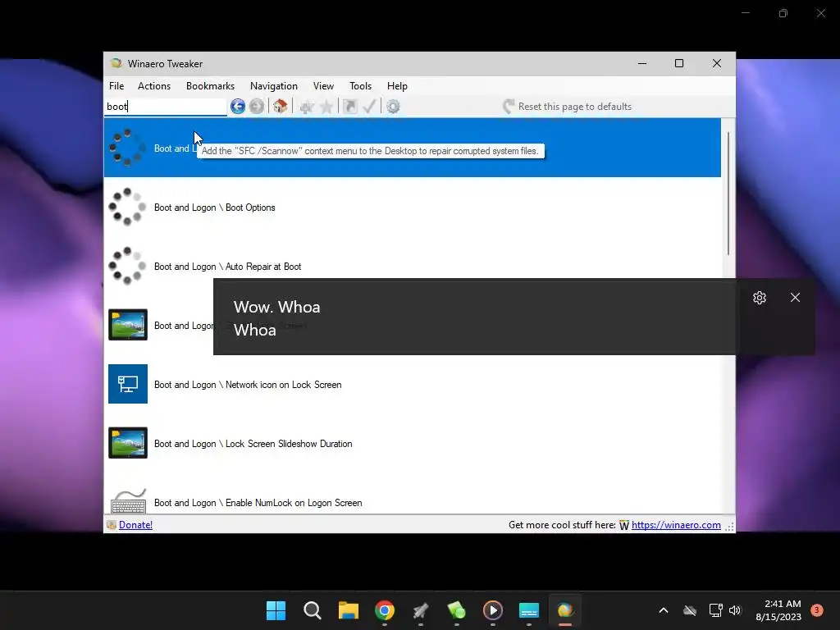Image resolution: width=840 pixels, height=630 pixels.
Task: Open the Actions menu
Action: click(x=154, y=85)
